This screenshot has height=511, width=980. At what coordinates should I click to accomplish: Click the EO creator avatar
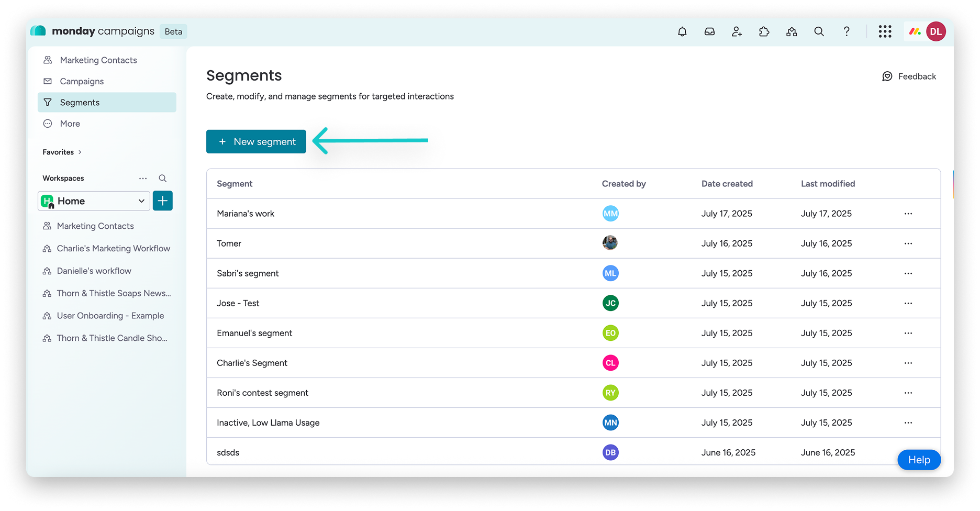tap(610, 333)
